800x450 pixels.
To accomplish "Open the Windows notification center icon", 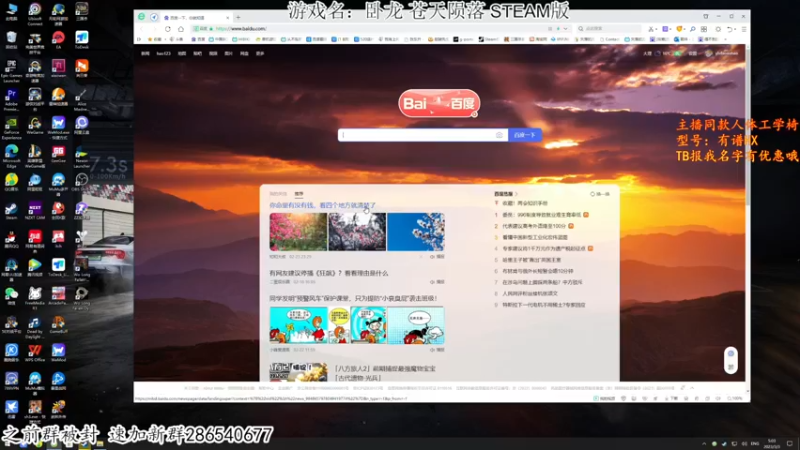I will pyautogui.click(x=789, y=443).
